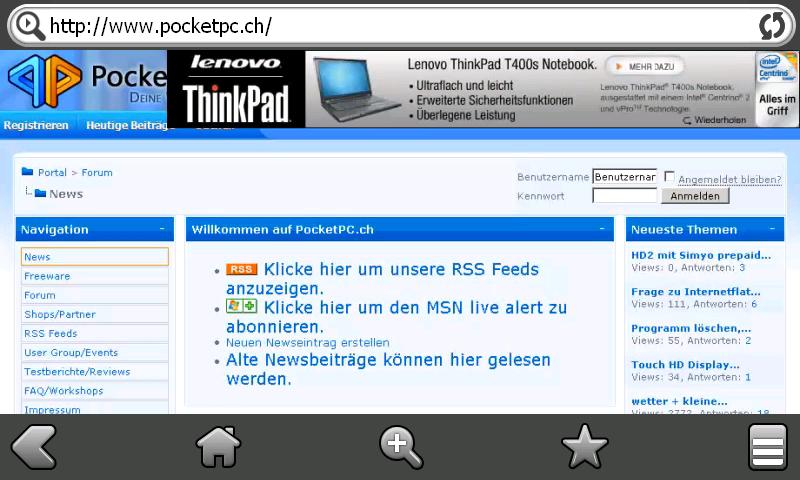The height and width of the screenshot is (480, 800).
Task: Open topic wetter + kleine
Action: [x=679, y=401]
